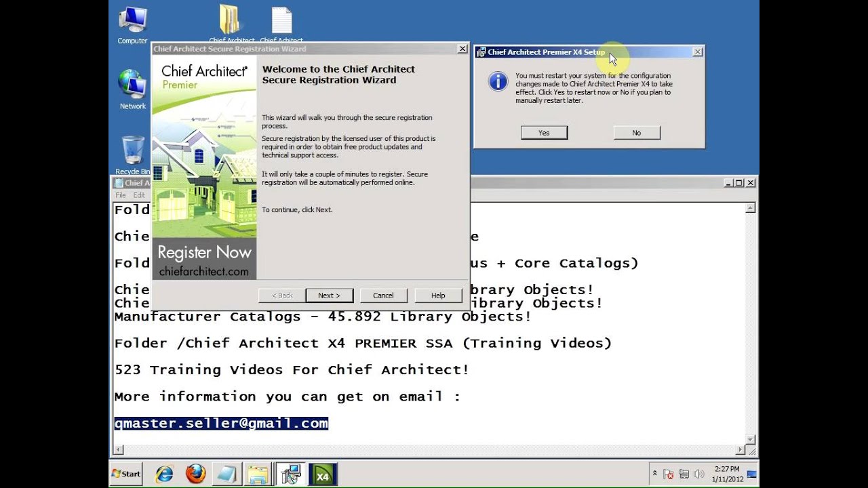Launch Internet Explorer from the taskbar

164,474
